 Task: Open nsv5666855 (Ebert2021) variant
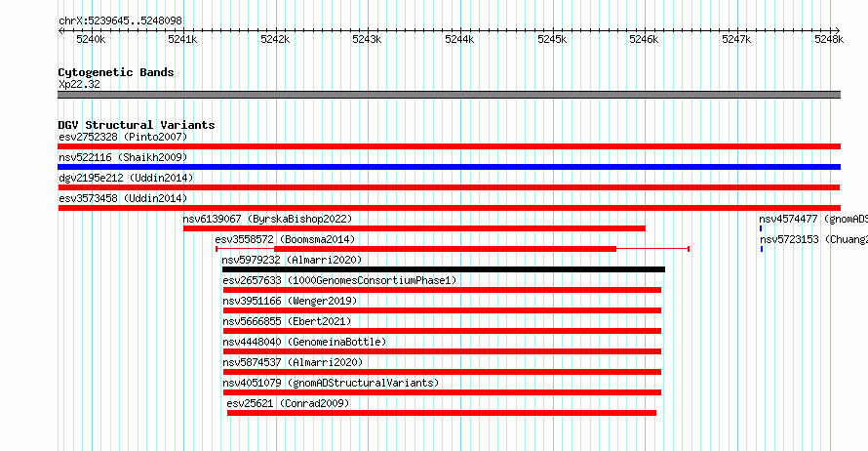pos(287,321)
